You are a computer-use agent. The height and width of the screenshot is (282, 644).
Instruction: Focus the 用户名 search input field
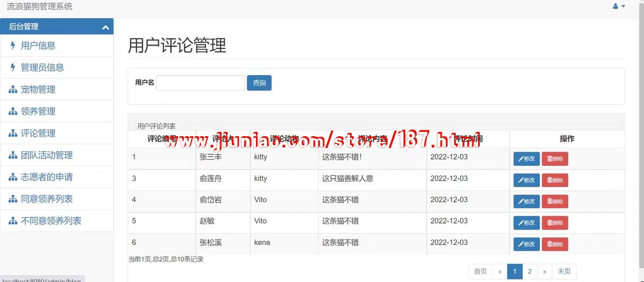pos(200,83)
